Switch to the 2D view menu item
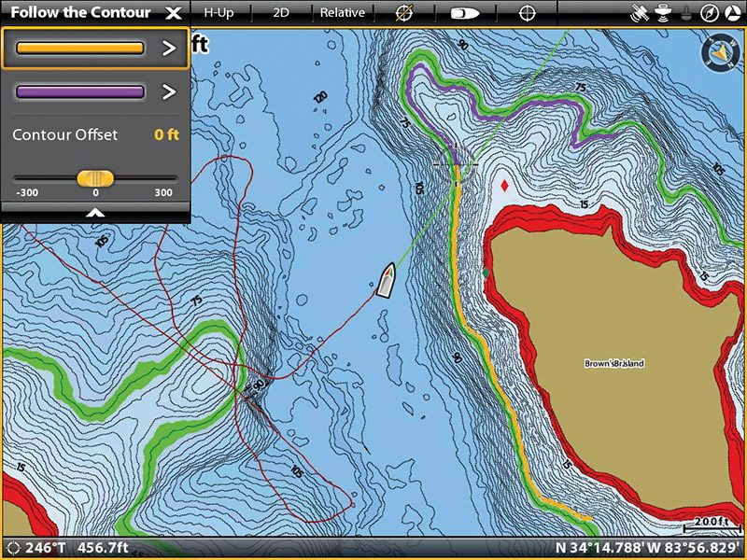 click(281, 12)
